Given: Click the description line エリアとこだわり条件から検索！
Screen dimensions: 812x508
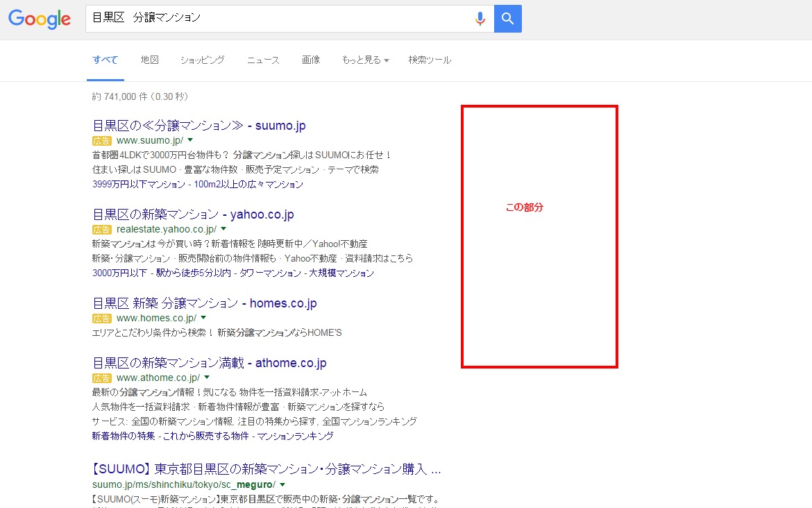Looking at the screenshot, I should (217, 332).
